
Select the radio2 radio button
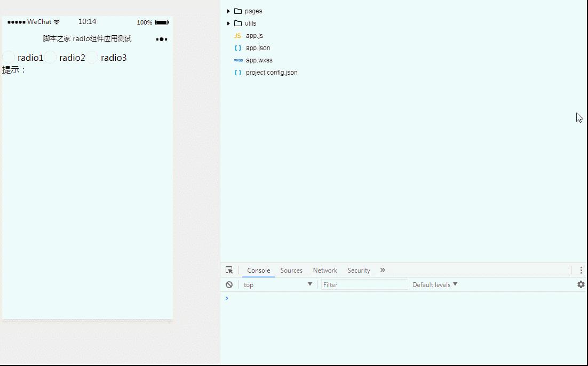[x=50, y=58]
